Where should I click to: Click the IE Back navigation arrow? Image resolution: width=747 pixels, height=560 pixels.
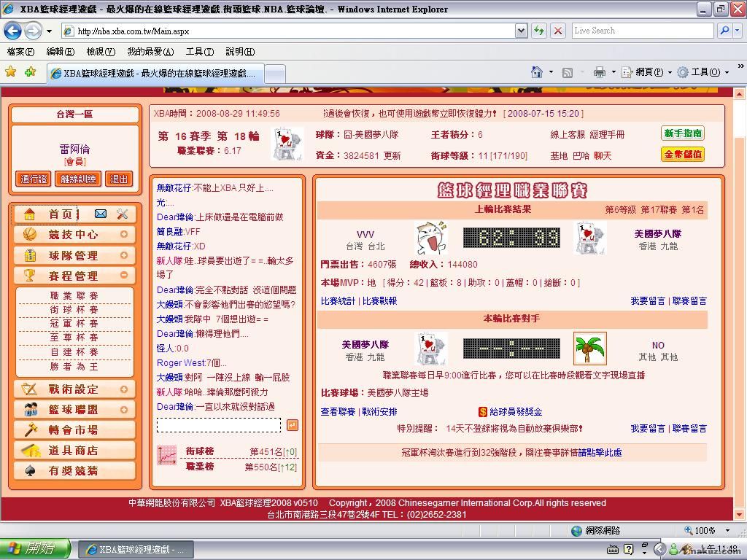[13, 31]
